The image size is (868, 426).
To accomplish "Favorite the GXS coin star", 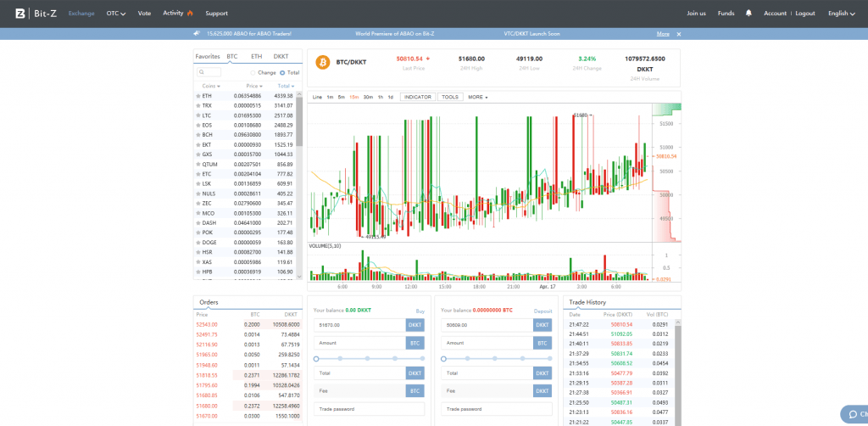I will (x=198, y=154).
